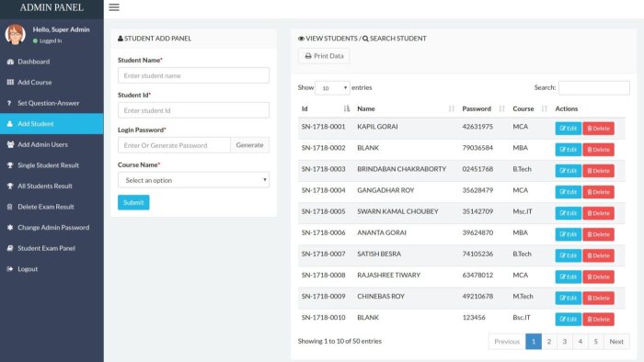Sort table by Id column

tap(326, 108)
